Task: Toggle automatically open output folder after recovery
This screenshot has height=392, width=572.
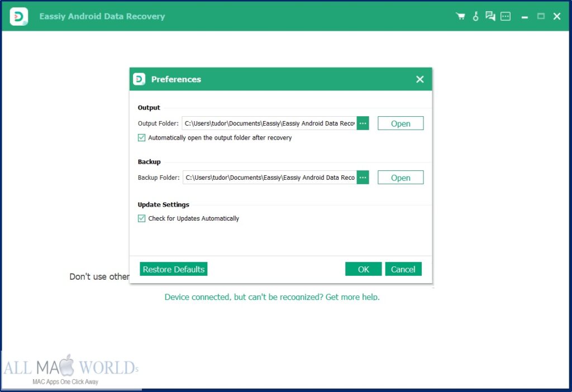Action: tap(141, 137)
